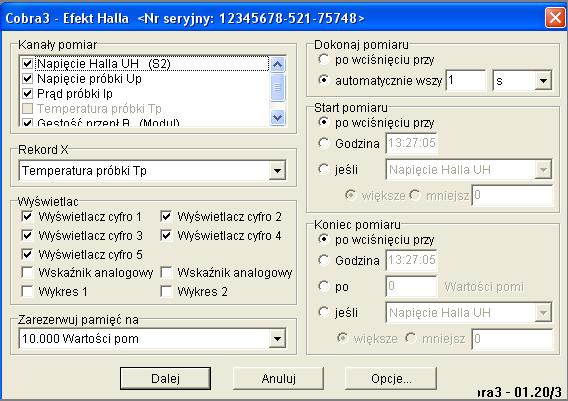
Task: Open Start pomiaru Napięcie Halla UH dropdown
Action: coord(543,170)
